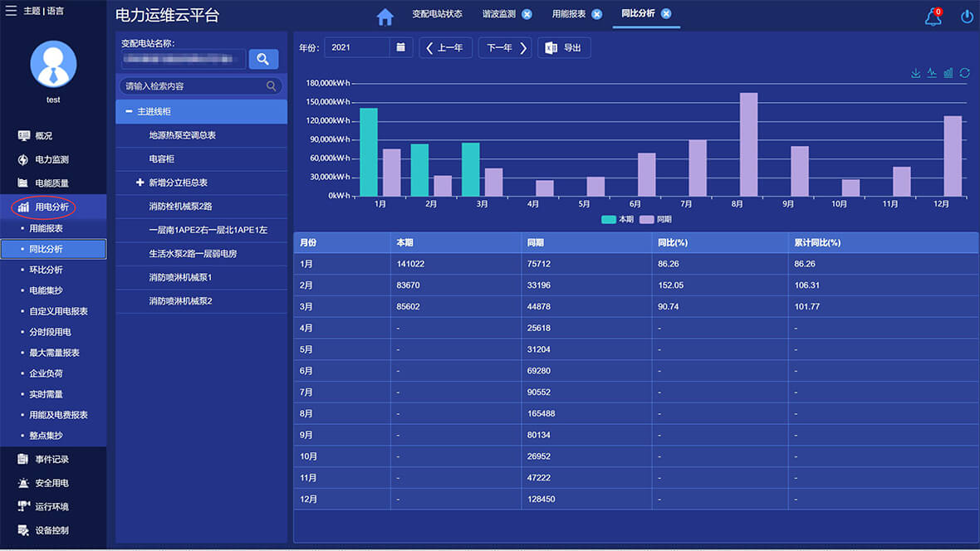The width and height of the screenshot is (980, 551).
Task: Refresh the chart with restore icon
Action: tap(964, 73)
